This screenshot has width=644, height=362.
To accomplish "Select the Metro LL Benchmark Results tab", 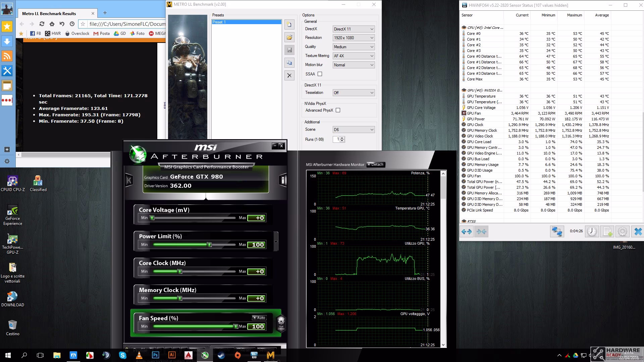I will (x=49, y=14).
